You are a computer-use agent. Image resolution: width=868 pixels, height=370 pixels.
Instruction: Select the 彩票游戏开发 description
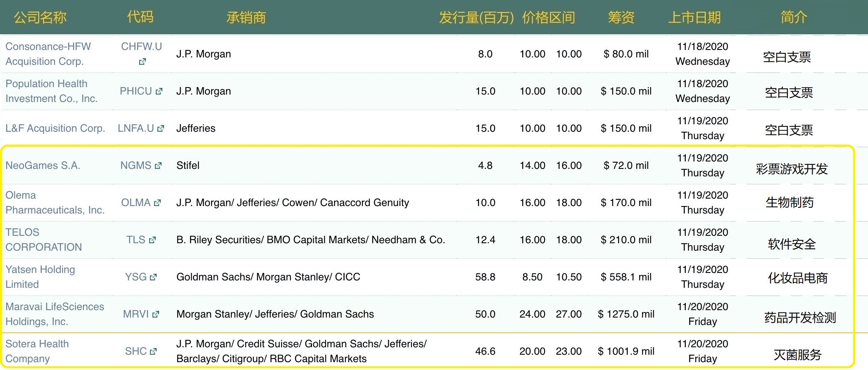792,169
